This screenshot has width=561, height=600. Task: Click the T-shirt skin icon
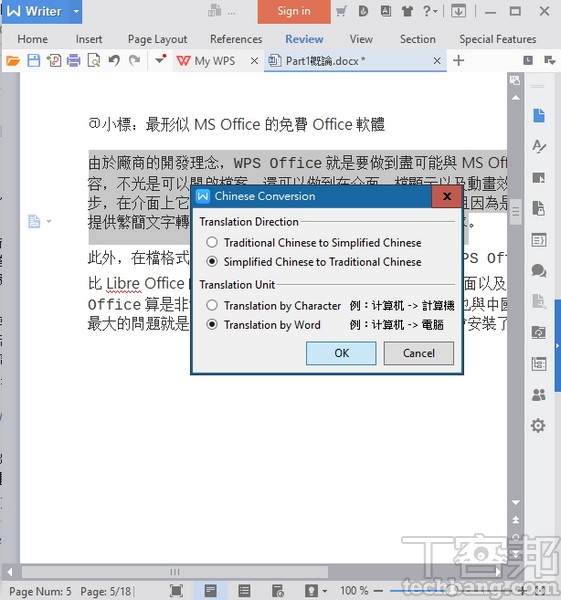407,11
